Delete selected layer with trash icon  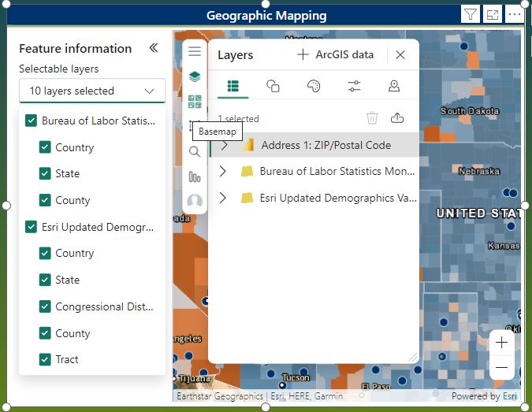pos(372,118)
